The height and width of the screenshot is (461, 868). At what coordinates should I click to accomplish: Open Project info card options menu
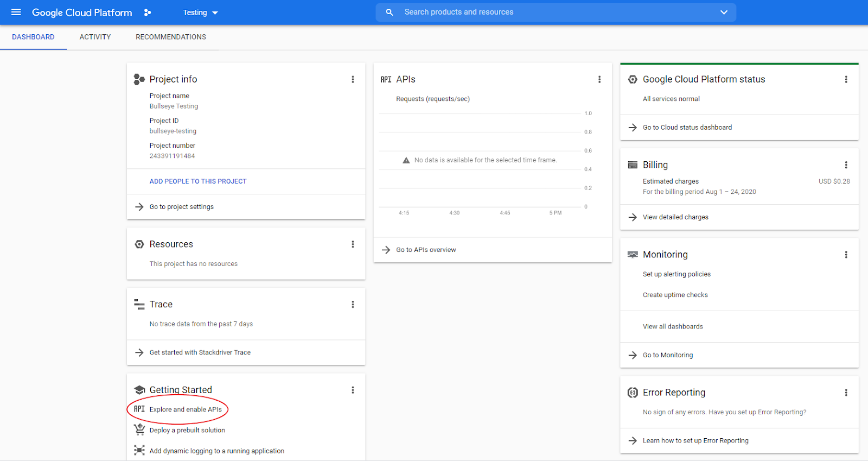click(353, 79)
